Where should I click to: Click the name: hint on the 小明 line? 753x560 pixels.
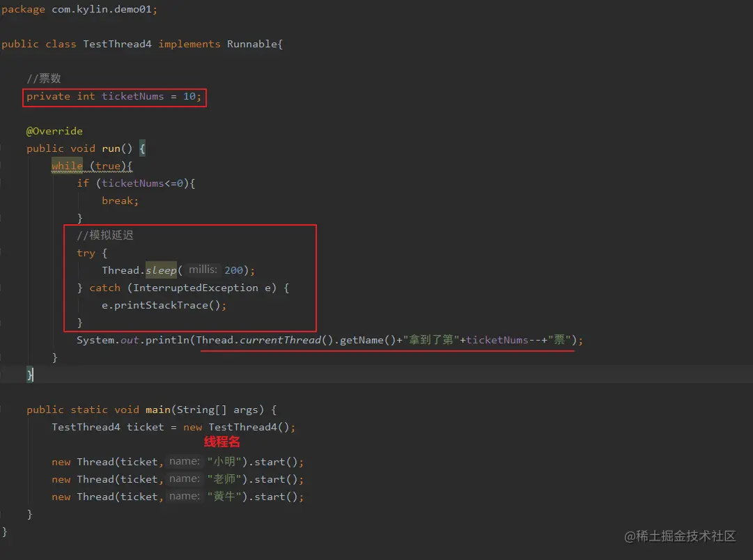(185, 461)
